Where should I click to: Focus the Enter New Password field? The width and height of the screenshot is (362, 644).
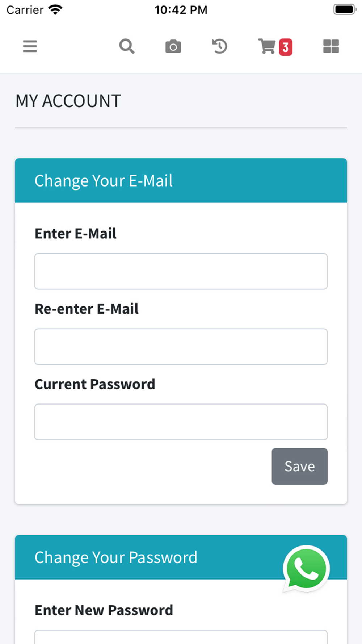tap(181, 637)
